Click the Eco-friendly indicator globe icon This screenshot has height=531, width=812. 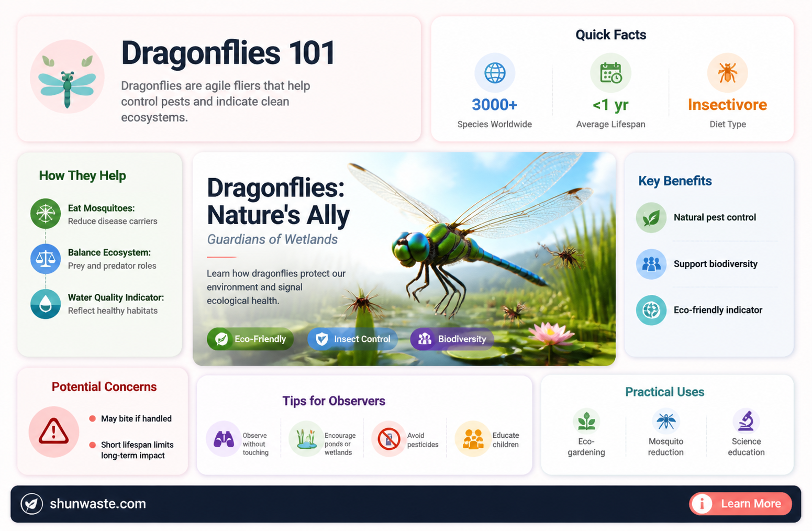coord(651,310)
